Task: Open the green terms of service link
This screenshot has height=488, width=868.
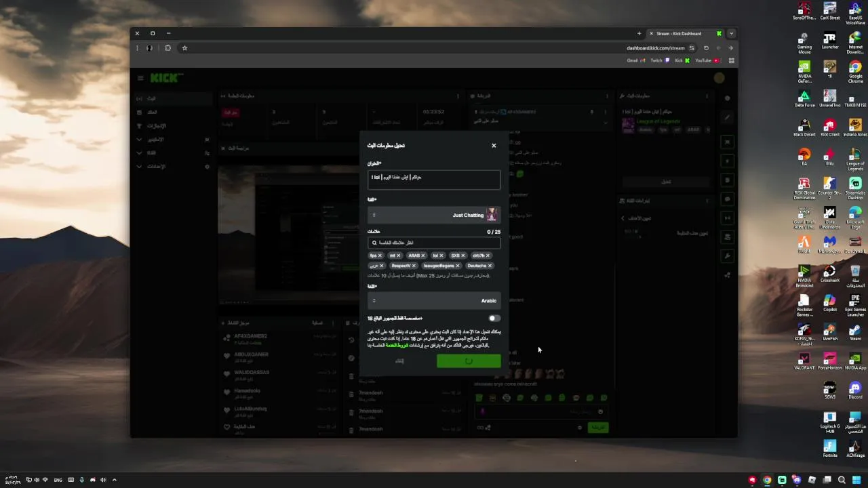Action: click(397, 345)
